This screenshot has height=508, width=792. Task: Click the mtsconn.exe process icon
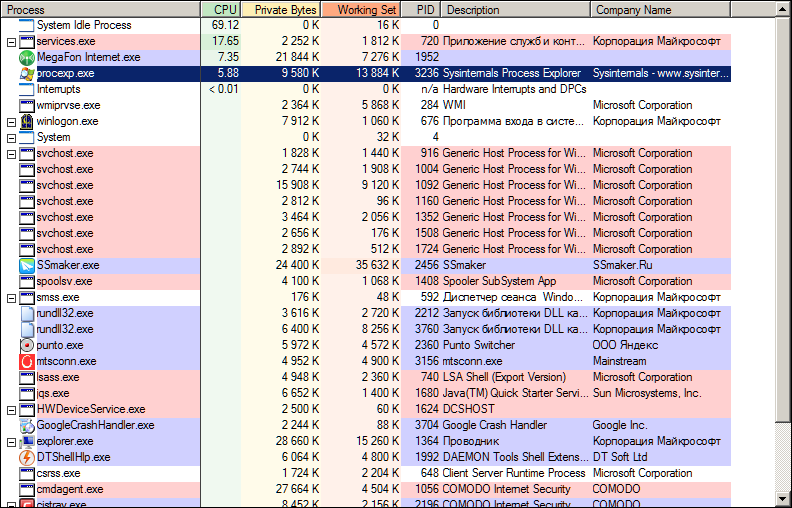(27, 361)
